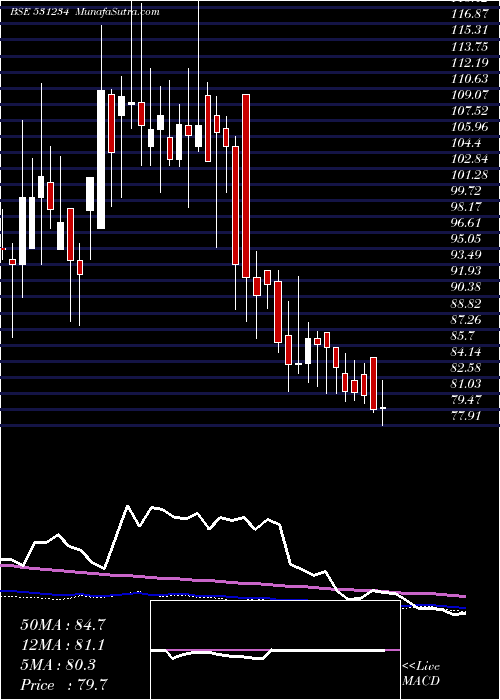Choose the 90.38 price label
Screen dimensions: 500x700
[x=467, y=288]
